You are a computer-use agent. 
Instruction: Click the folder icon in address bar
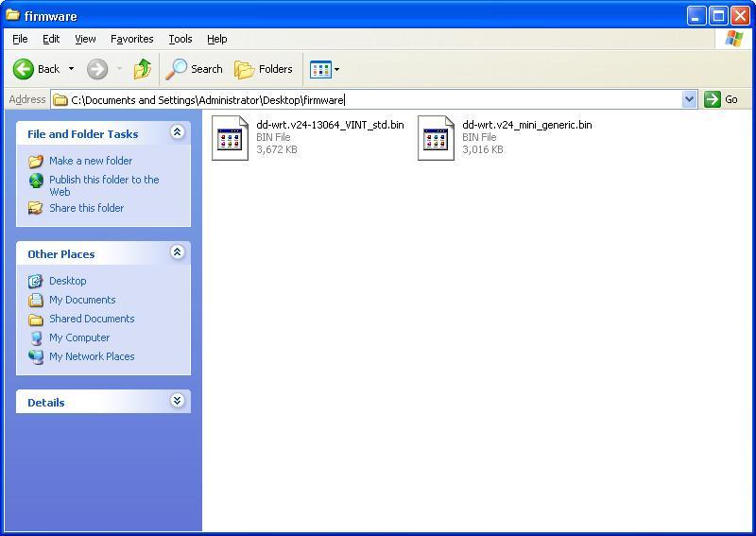pyautogui.click(x=60, y=100)
